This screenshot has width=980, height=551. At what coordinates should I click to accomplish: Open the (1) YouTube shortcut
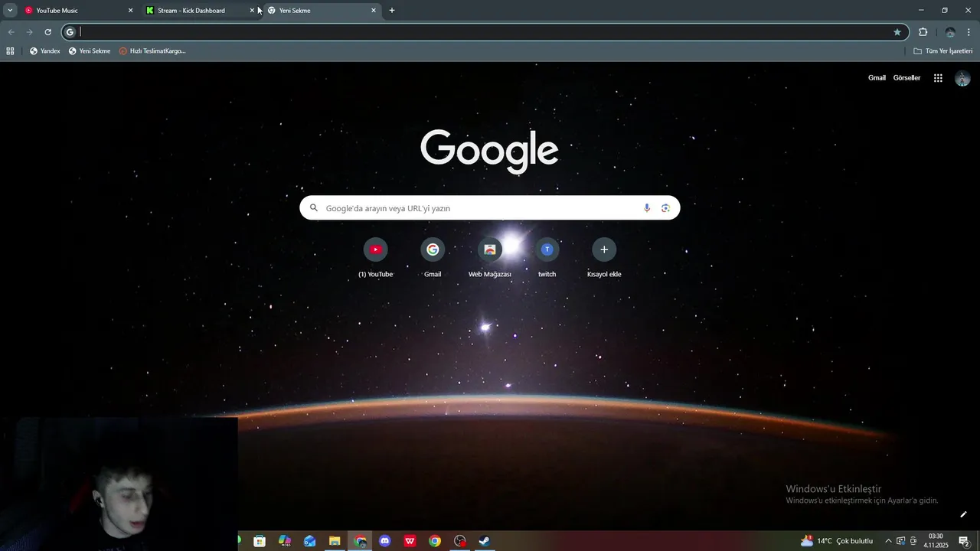pos(375,258)
